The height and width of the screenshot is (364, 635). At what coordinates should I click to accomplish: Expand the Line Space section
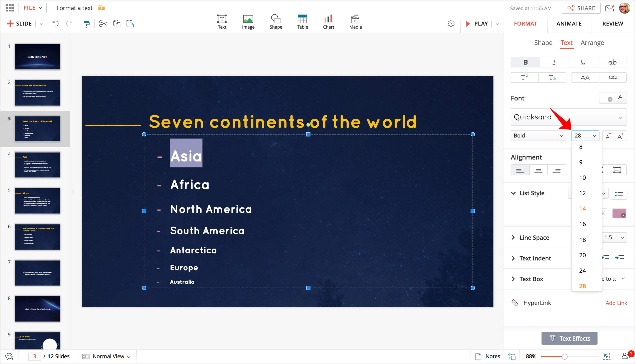(x=513, y=237)
